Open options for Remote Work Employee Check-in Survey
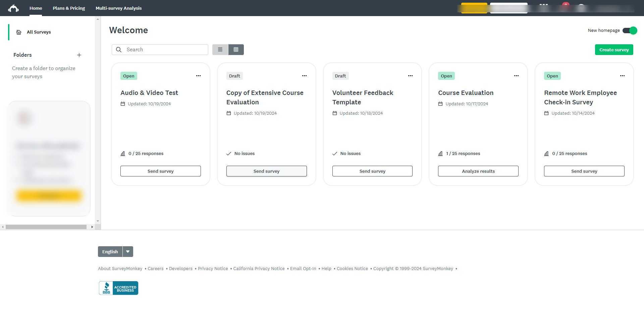This screenshot has width=644, height=317. [x=623, y=76]
